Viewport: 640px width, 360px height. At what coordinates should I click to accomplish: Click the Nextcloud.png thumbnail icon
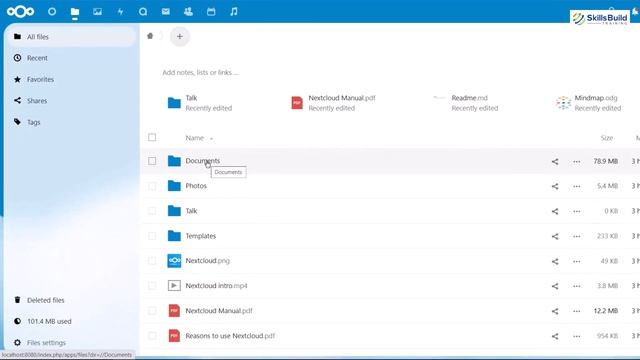click(174, 260)
